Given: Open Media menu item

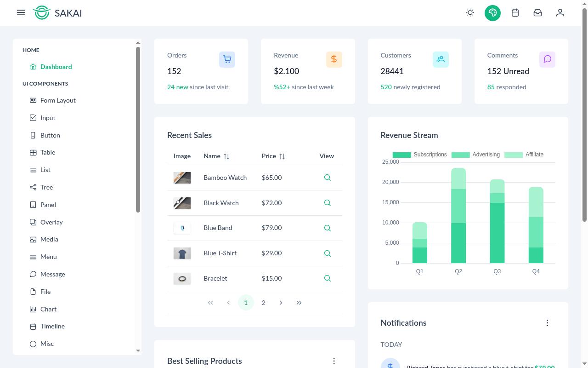Looking at the screenshot, I should [77, 239].
